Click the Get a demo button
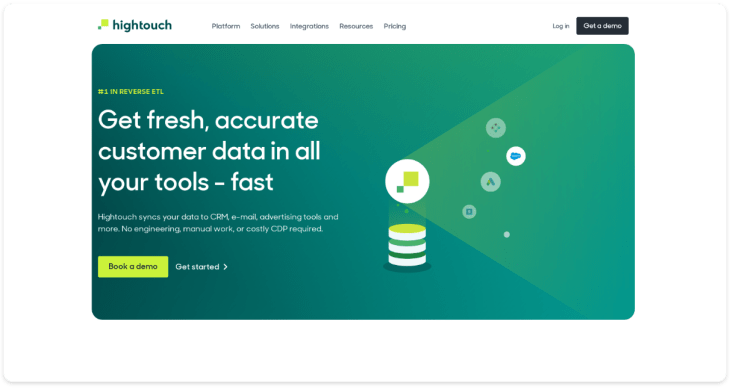Screen dimensions: 730x389 tap(602, 26)
